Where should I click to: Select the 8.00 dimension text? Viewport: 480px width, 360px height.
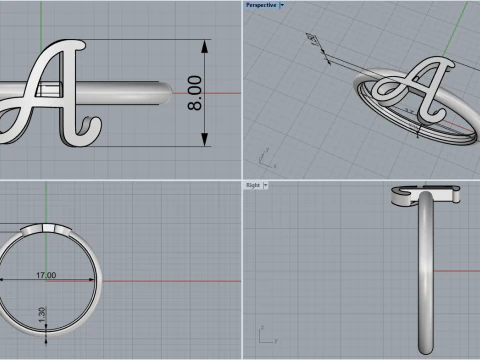(195, 93)
